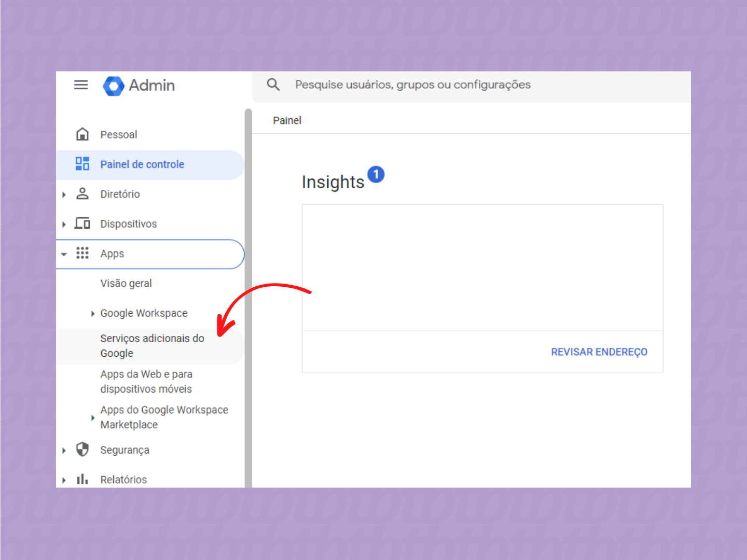Image resolution: width=747 pixels, height=560 pixels.
Task: Click the sidebar vertical scrollbar
Action: 248,298
